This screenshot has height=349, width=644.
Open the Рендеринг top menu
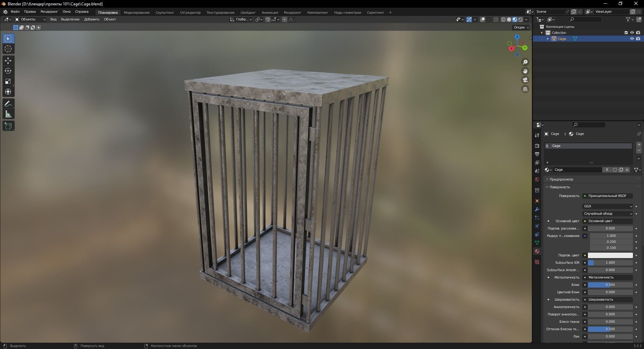click(49, 12)
